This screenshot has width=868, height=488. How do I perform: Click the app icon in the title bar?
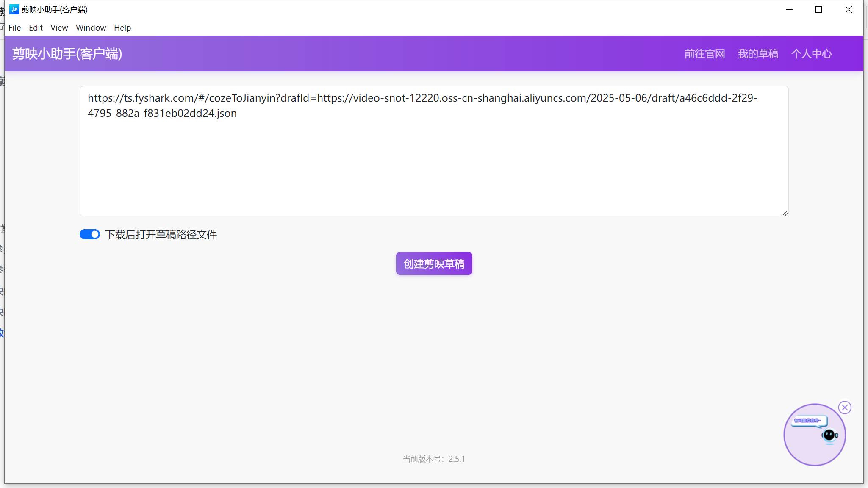[x=14, y=9]
